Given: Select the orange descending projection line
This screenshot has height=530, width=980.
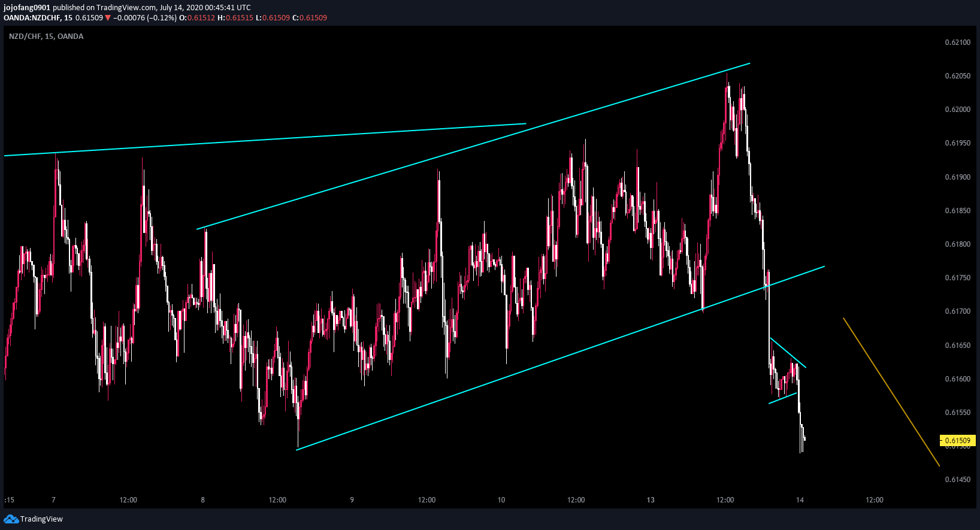Looking at the screenshot, I should pyautogui.click(x=891, y=392).
